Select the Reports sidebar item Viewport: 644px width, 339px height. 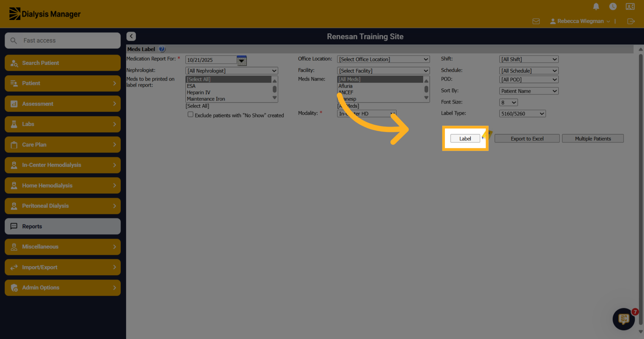coord(63,226)
